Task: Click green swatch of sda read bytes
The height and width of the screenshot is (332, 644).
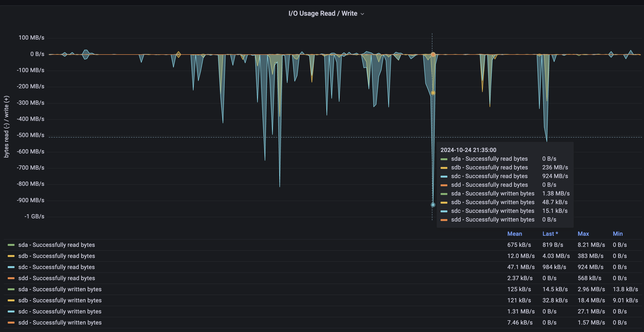Action: (11, 245)
